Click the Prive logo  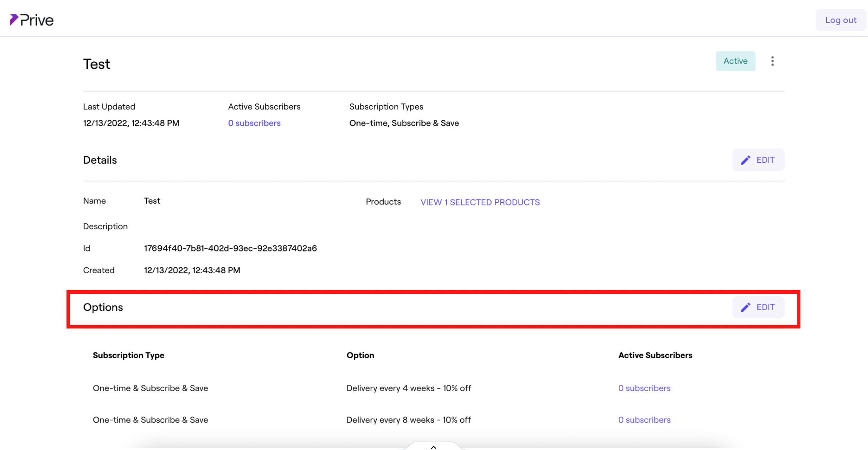[x=31, y=20]
